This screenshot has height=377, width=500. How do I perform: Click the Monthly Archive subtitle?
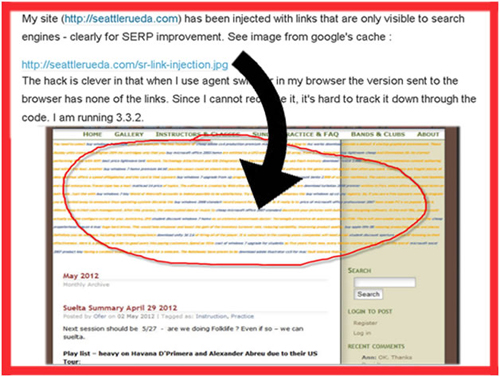click(x=86, y=285)
